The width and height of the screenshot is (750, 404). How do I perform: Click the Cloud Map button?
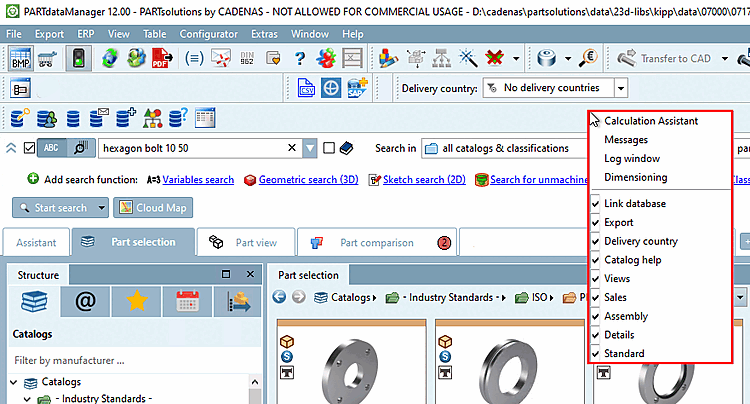pyautogui.click(x=153, y=208)
